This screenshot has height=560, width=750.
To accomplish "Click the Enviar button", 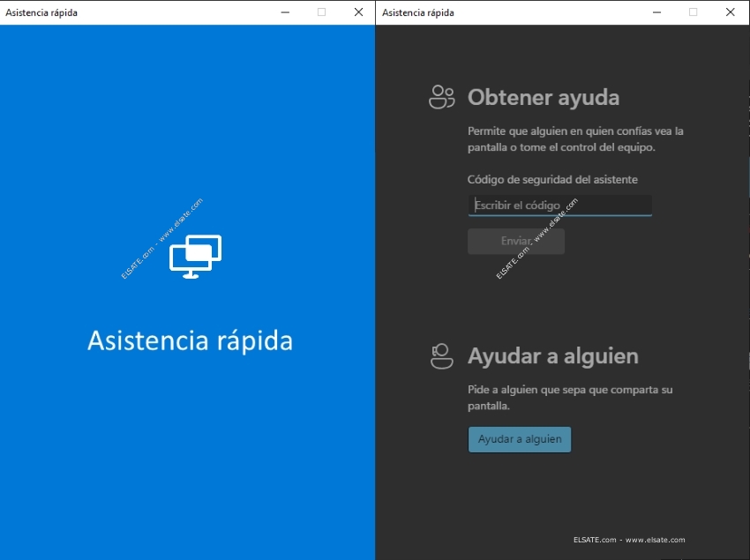I will [x=515, y=241].
